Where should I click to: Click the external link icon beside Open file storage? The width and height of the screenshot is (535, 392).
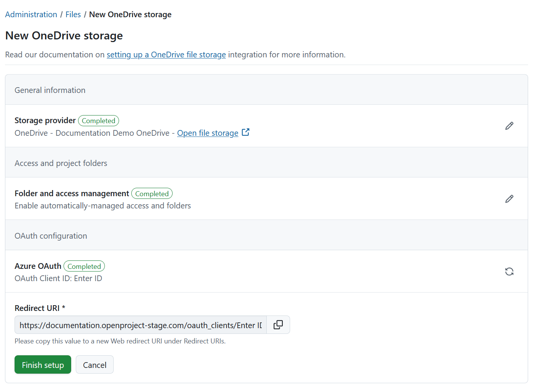[x=245, y=132]
